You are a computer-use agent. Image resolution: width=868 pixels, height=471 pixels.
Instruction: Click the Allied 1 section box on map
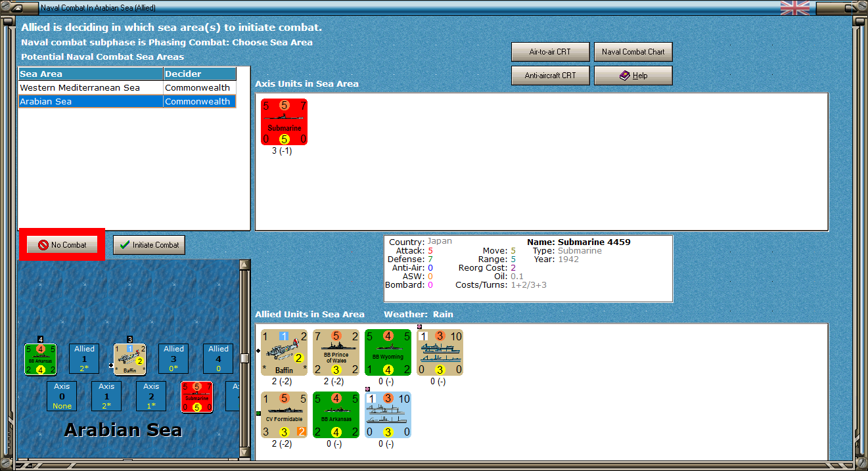(84, 359)
